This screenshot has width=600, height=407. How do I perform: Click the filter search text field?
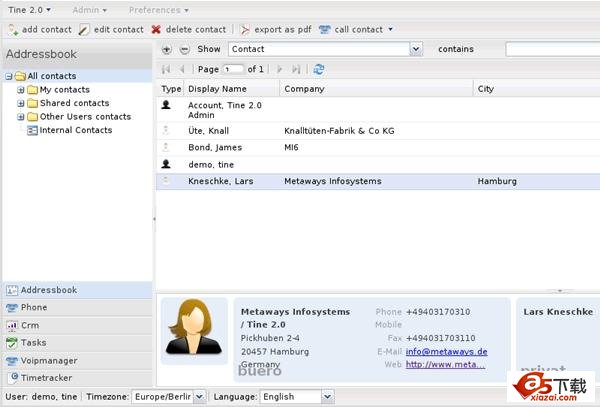(x=552, y=49)
